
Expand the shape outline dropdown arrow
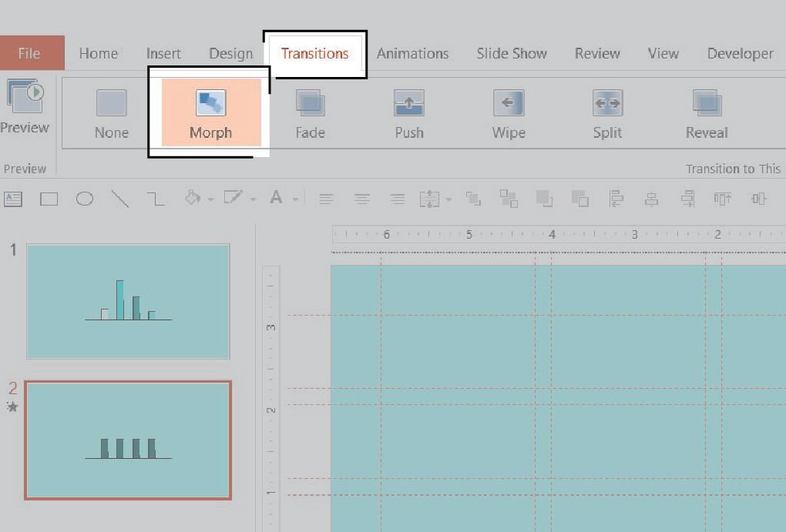[253, 200]
